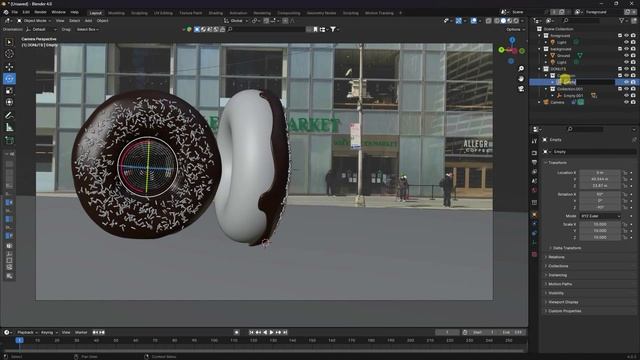
Task: Select the Transform tool
Action: 9,102
